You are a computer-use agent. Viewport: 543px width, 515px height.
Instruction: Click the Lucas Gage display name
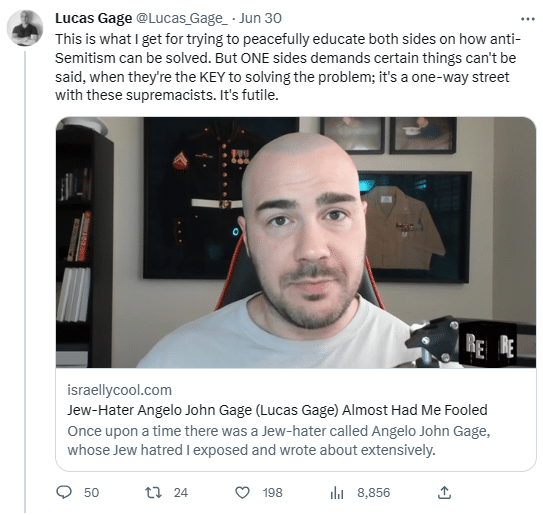tap(94, 18)
